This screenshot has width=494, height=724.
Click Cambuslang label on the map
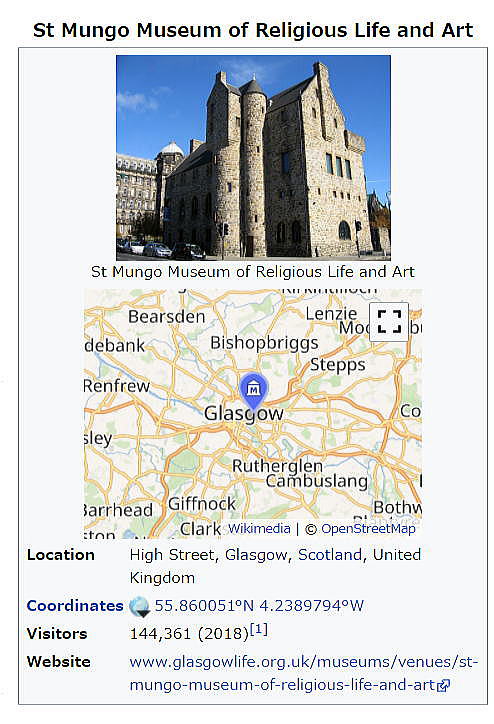(x=317, y=481)
